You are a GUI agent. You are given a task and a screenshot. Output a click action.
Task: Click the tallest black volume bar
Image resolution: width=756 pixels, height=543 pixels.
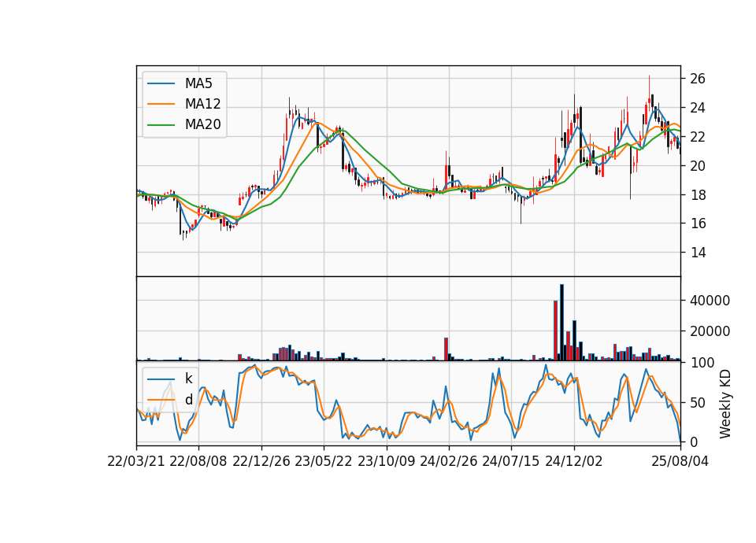pyautogui.click(x=561, y=323)
